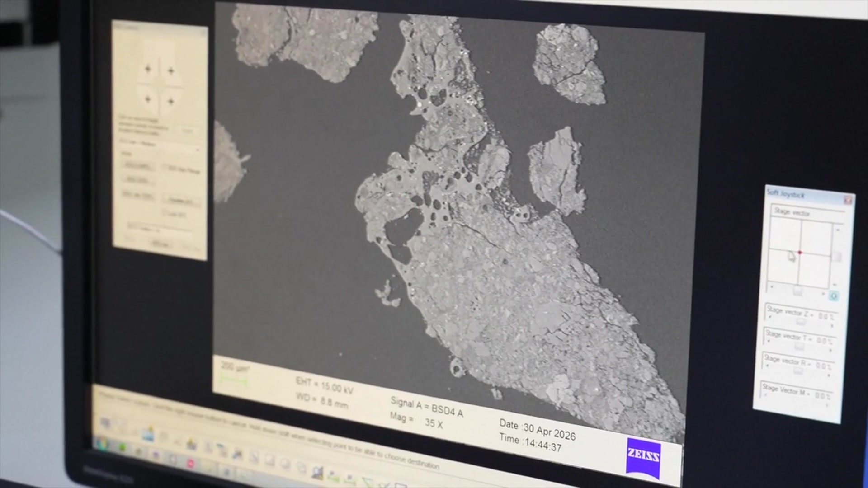Click the Stage Vector M value 0.0 %
868x488 pixels.
[823, 396]
